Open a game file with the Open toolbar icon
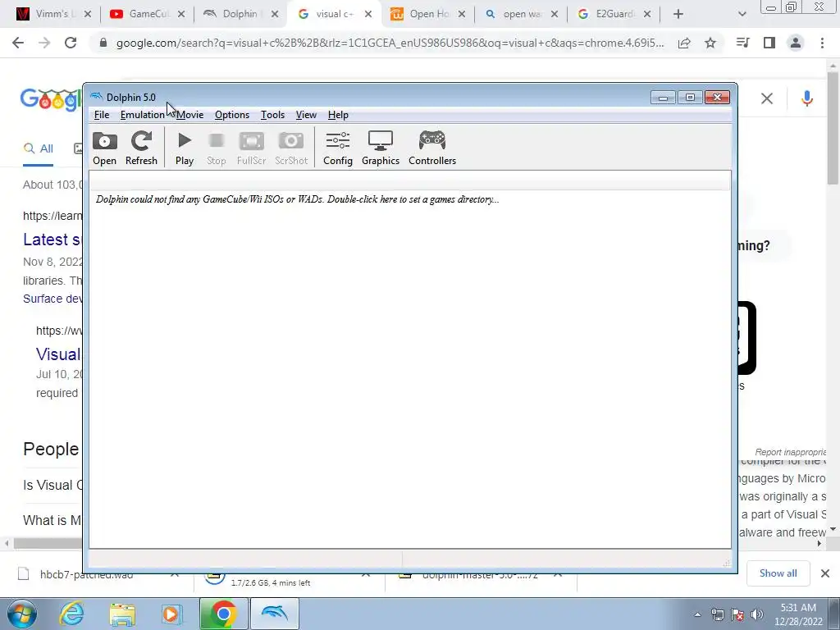840x630 pixels. click(104, 148)
